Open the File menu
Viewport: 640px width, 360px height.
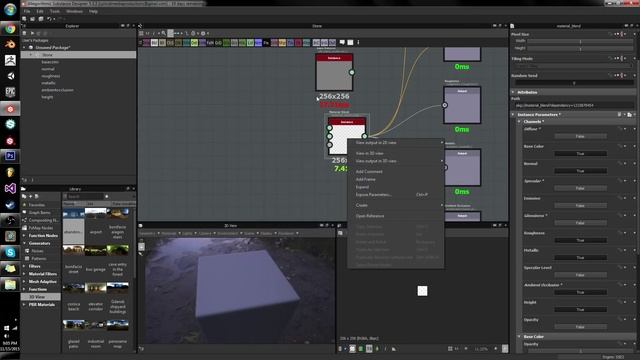tap(27, 11)
